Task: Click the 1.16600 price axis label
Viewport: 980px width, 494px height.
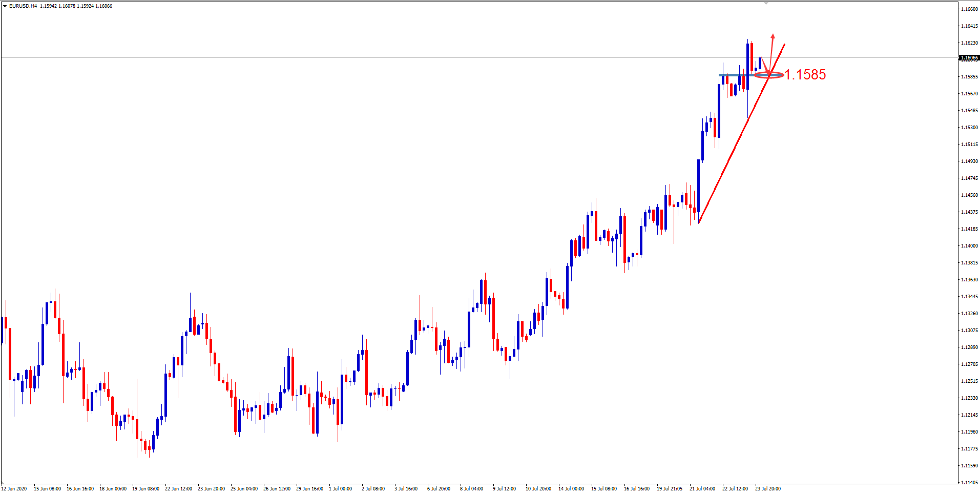Action: [969, 9]
